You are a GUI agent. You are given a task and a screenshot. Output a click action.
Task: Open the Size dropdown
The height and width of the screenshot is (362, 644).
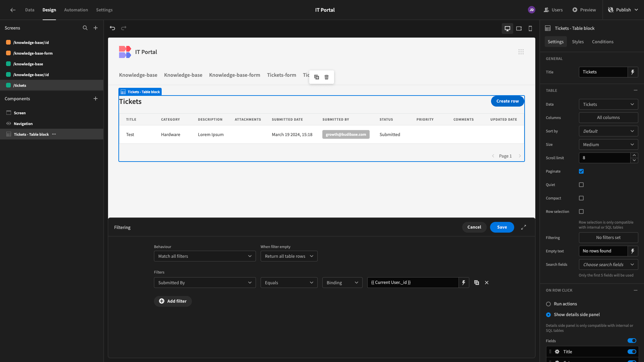point(608,144)
